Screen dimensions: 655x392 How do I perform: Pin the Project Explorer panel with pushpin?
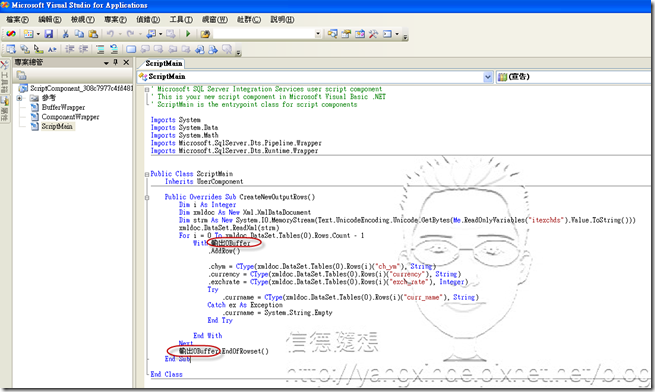(x=116, y=62)
